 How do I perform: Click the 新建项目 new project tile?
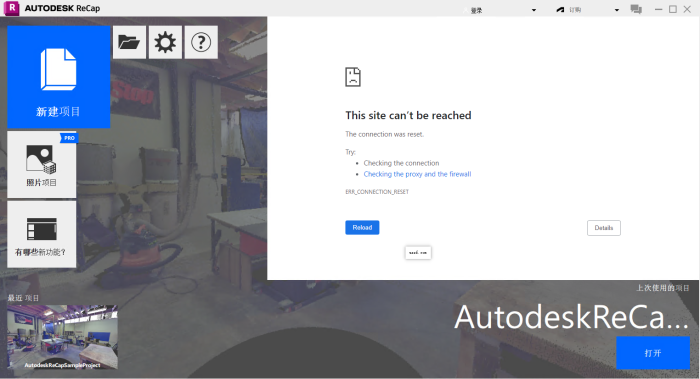[58, 77]
